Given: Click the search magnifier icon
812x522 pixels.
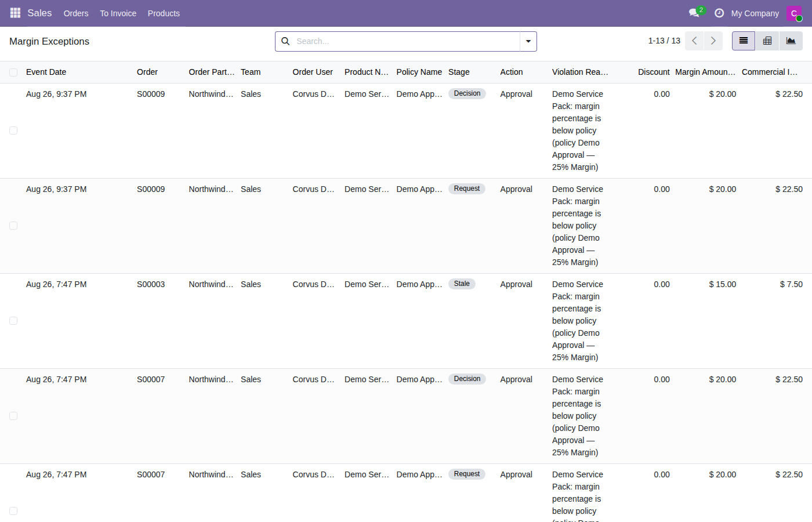Looking at the screenshot, I should 285,41.
